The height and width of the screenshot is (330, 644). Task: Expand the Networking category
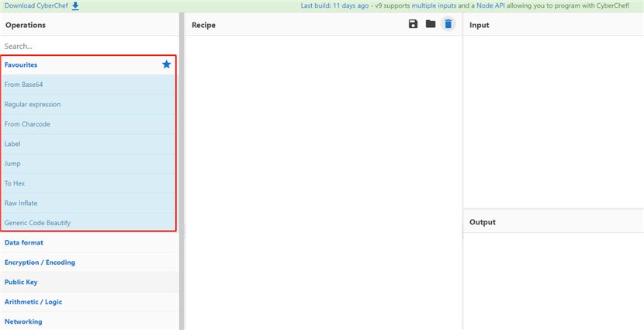(x=89, y=321)
